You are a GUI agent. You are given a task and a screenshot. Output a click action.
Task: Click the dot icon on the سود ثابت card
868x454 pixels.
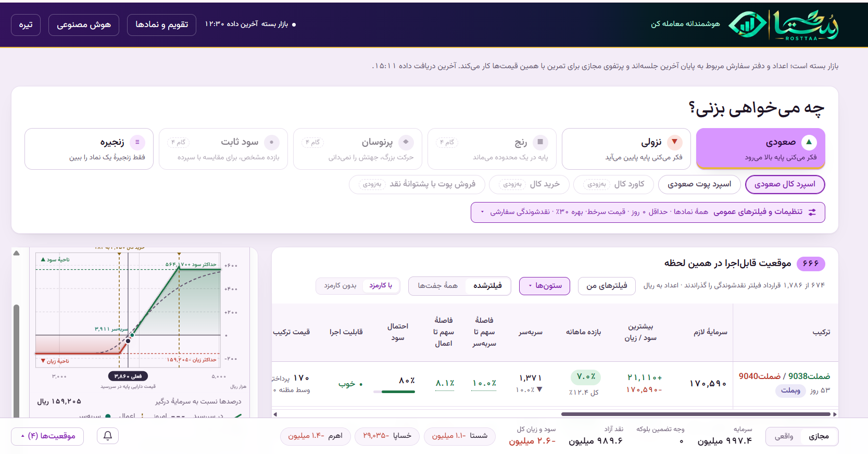coord(272,142)
